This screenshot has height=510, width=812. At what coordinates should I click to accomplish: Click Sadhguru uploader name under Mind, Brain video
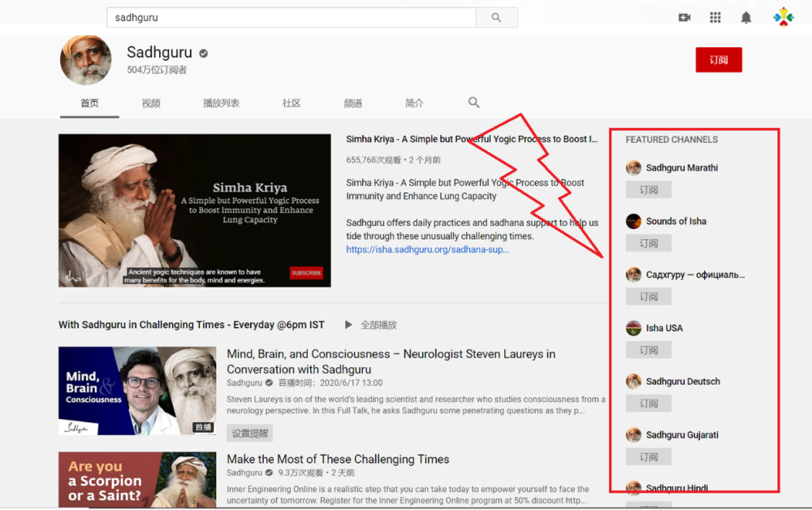pos(244,382)
